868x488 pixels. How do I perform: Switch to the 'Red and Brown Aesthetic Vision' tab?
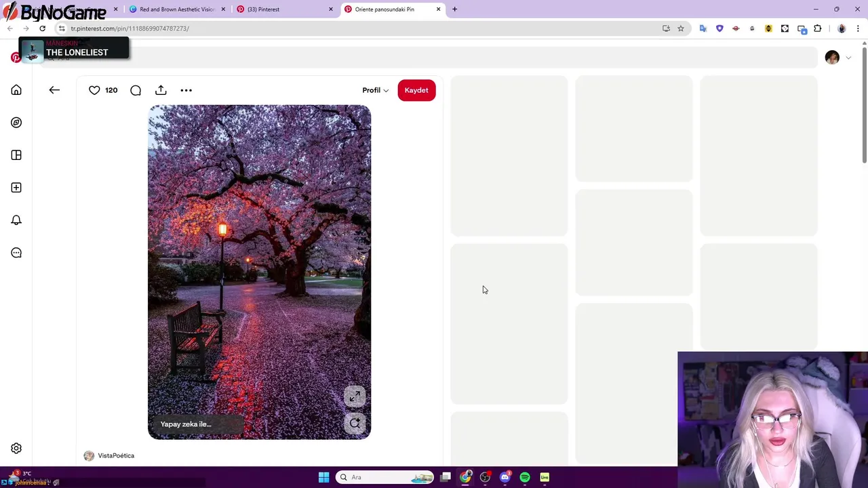(x=177, y=9)
